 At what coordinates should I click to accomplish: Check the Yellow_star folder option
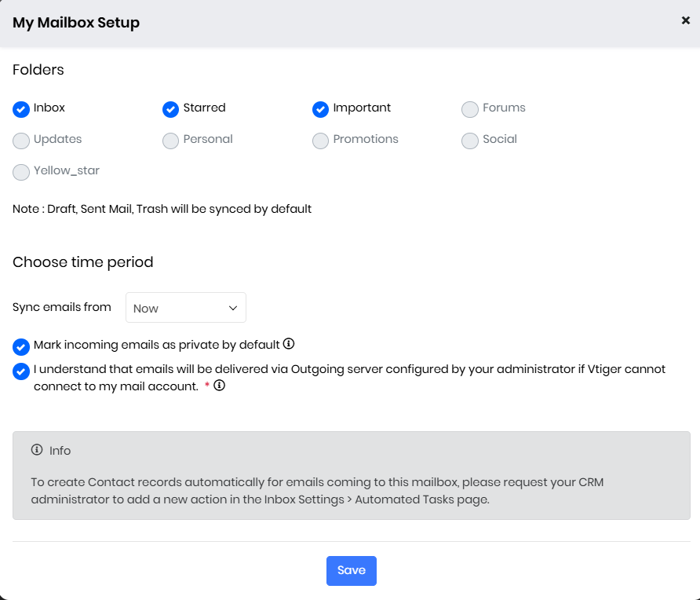click(x=21, y=172)
